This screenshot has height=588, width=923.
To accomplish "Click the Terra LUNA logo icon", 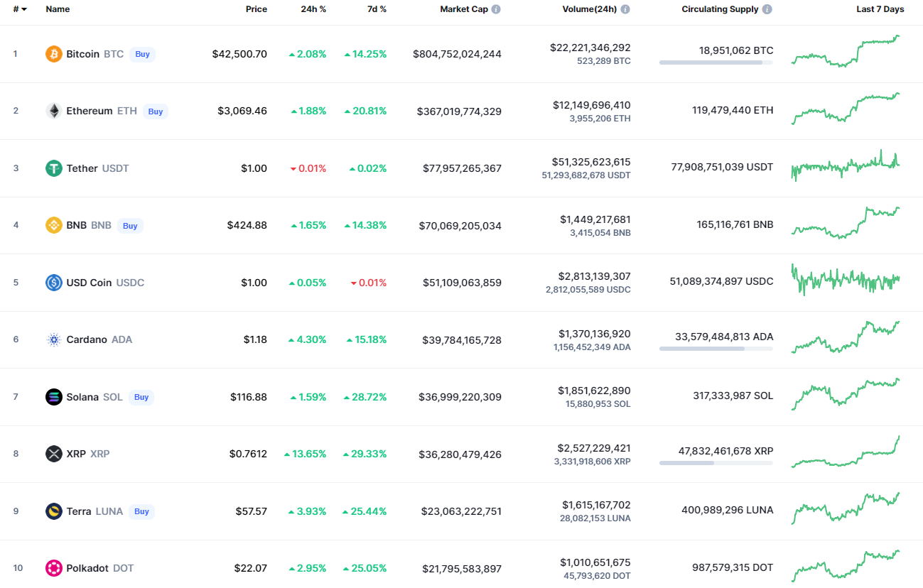I will click(x=54, y=511).
